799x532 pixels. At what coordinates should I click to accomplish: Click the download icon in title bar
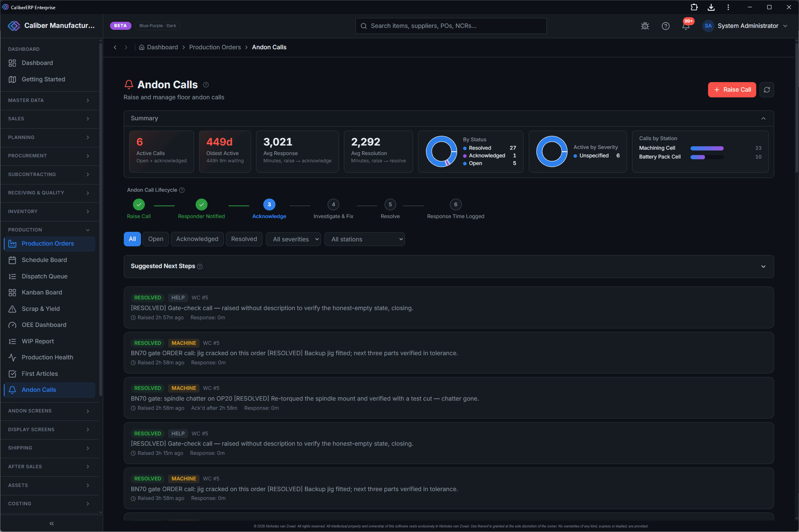tap(711, 7)
